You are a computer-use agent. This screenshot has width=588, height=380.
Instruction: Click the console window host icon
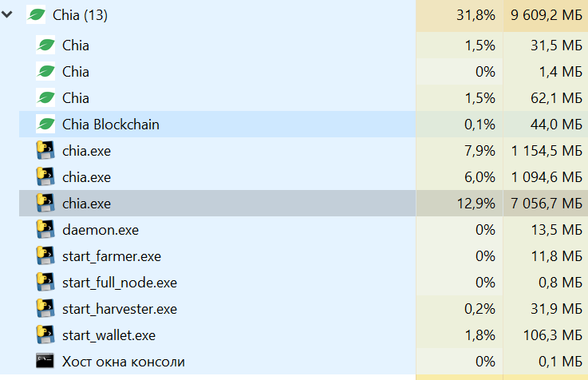pyautogui.click(x=45, y=362)
